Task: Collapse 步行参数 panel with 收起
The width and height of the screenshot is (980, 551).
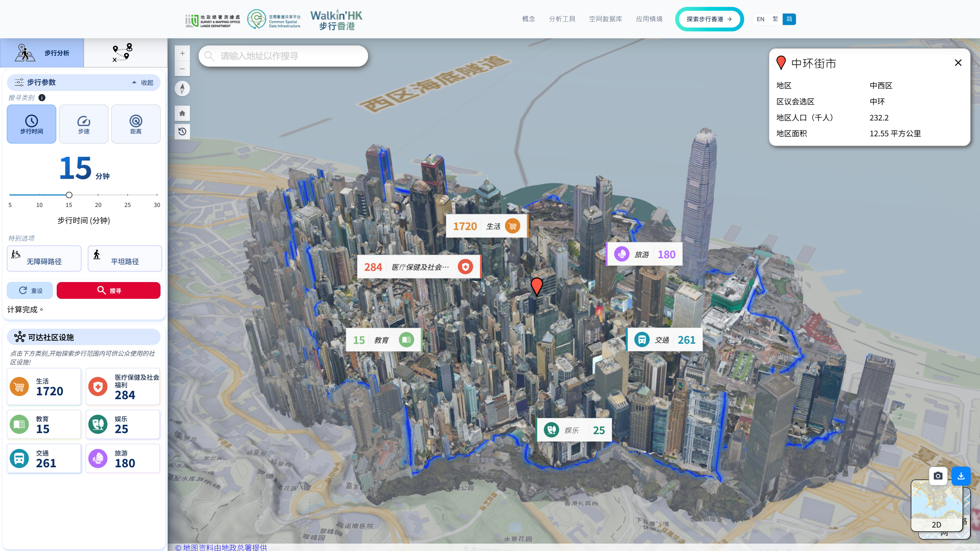Action: tap(143, 82)
